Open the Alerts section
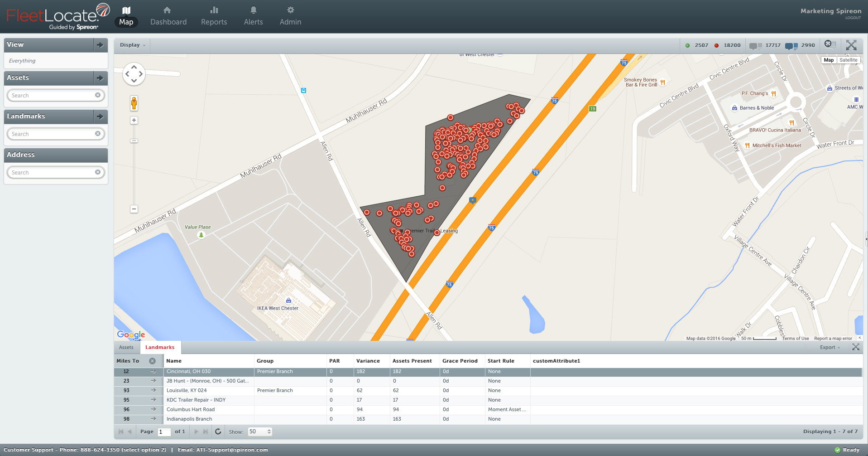 254,16
